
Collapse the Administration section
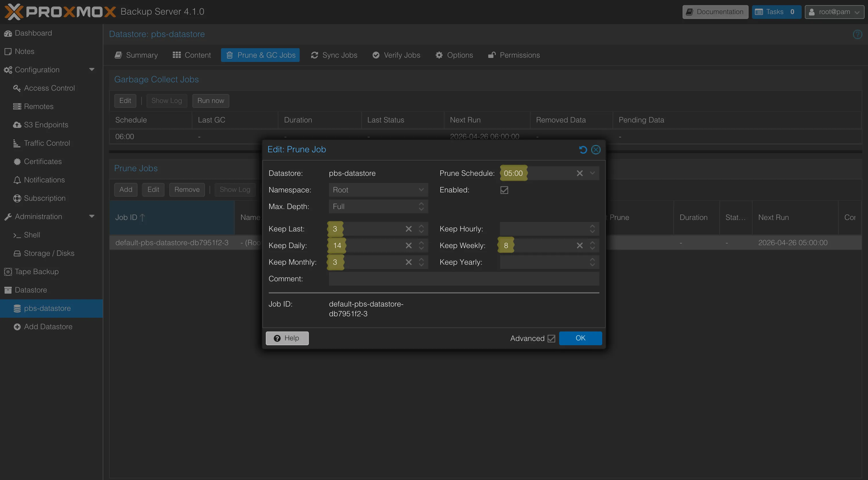click(92, 216)
